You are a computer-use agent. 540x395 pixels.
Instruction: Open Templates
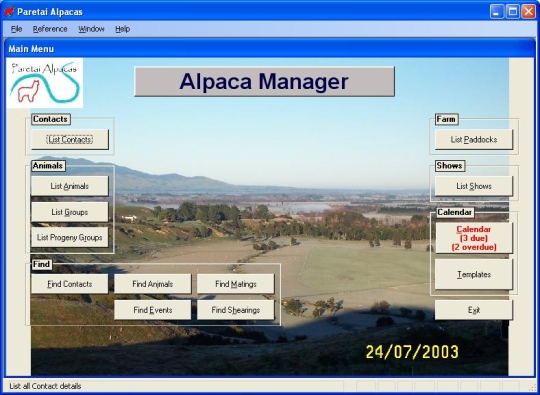click(x=474, y=274)
